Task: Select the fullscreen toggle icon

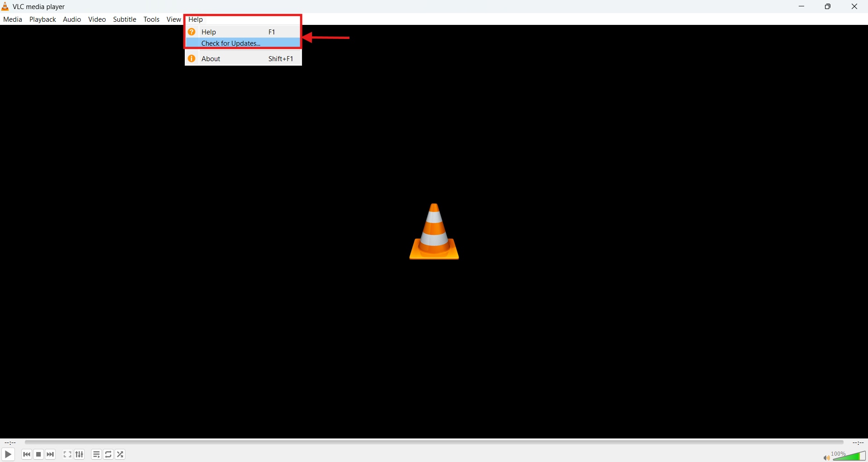Action: [x=67, y=454]
